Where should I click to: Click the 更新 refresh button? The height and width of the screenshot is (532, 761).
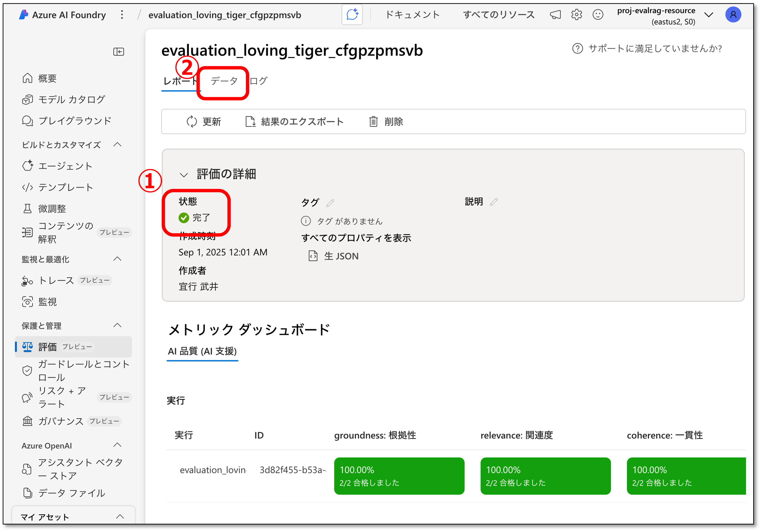pos(204,122)
